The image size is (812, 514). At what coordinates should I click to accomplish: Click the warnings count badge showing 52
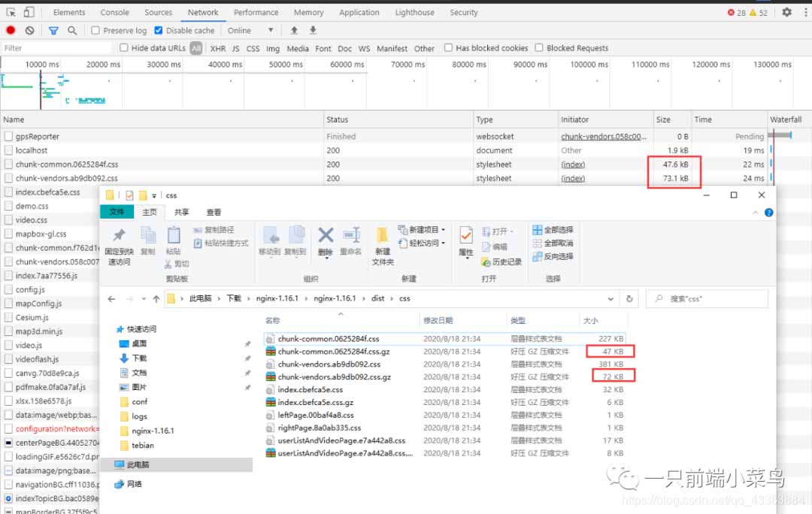tap(759, 13)
